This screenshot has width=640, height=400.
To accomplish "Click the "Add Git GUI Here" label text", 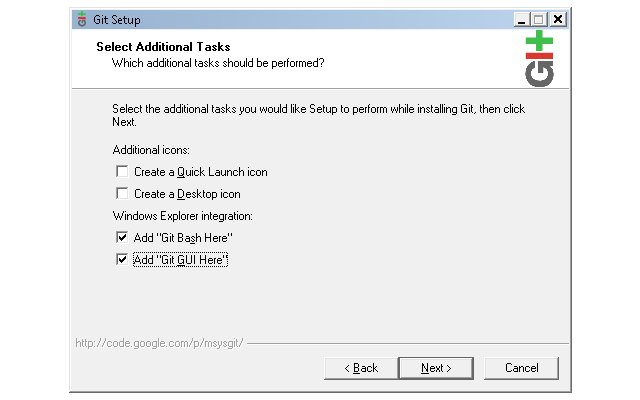I will tap(180, 260).
